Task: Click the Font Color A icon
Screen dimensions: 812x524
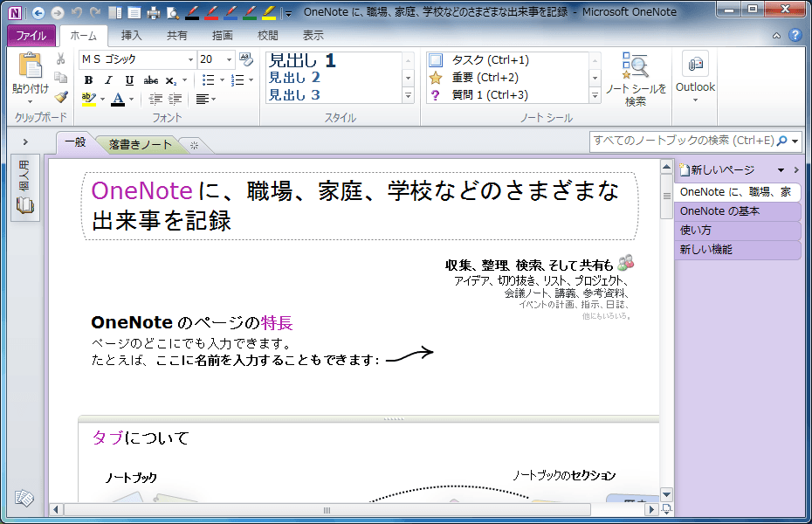Action: (x=118, y=99)
